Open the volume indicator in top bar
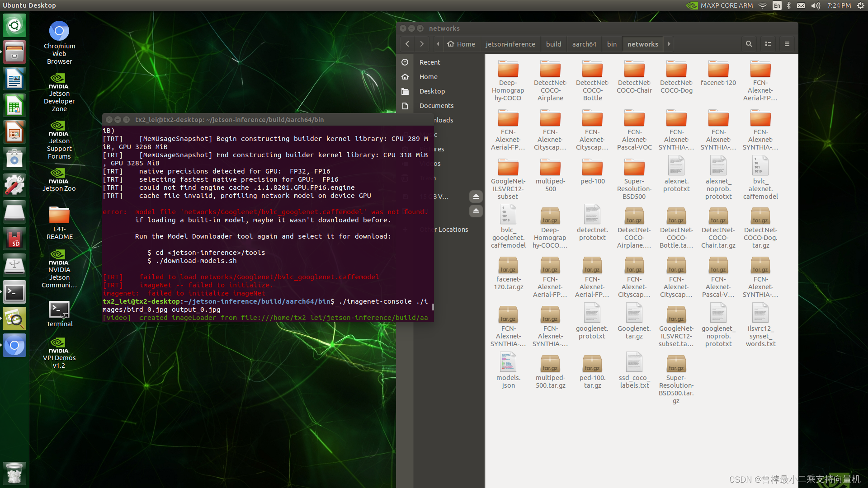Image resolution: width=868 pixels, height=488 pixels. (x=815, y=5)
